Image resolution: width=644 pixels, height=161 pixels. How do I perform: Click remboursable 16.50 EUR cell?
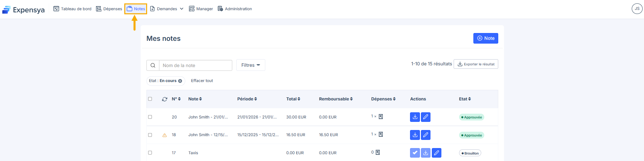[x=328, y=135]
